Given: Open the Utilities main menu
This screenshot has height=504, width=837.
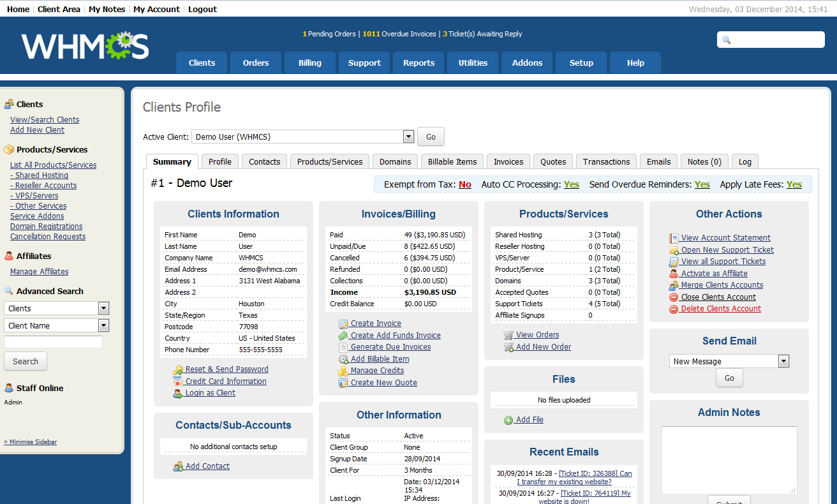Looking at the screenshot, I should (473, 63).
